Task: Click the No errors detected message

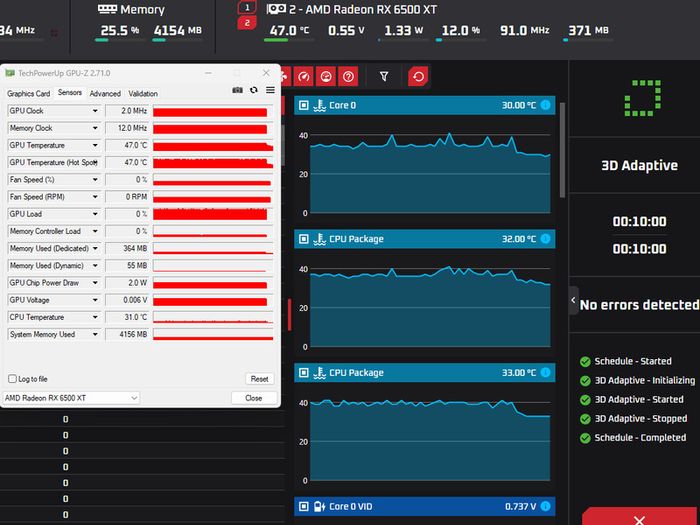Action: coord(639,305)
